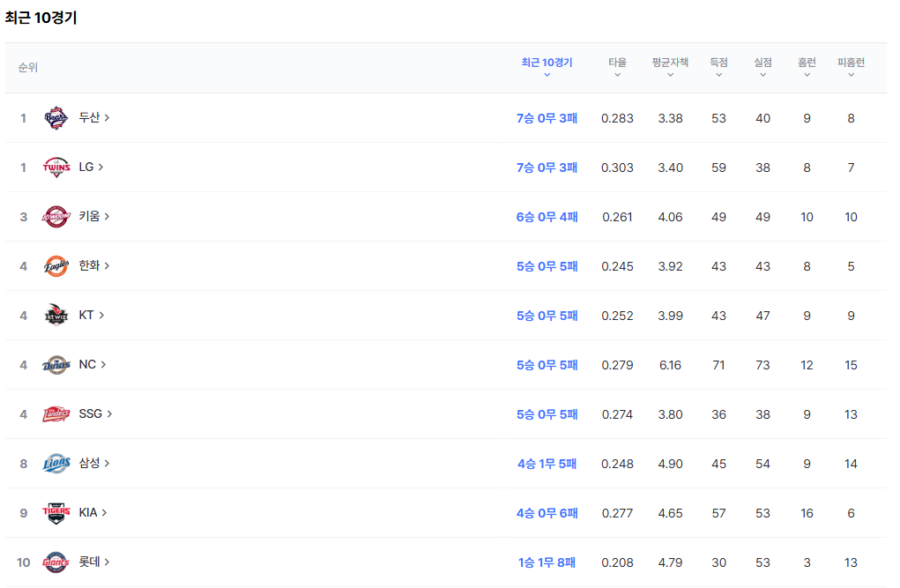
Task: Click 두산's record 7승 0무 3패
Action: click(547, 118)
